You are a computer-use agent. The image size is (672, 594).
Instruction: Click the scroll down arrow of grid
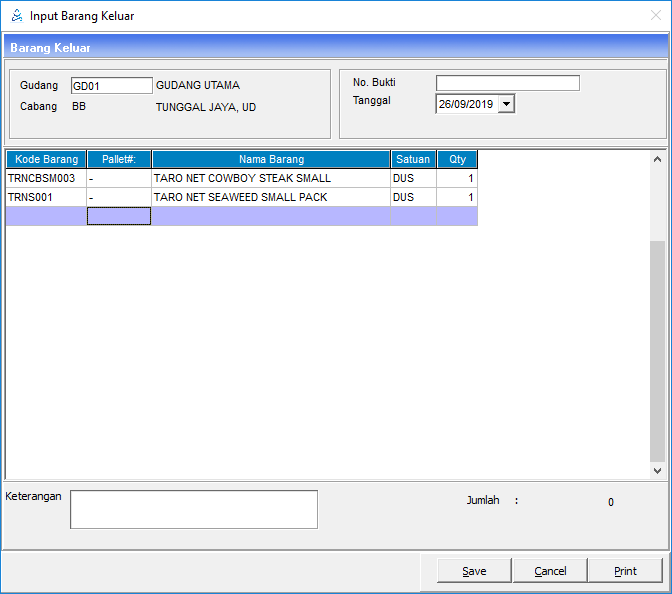point(657,470)
